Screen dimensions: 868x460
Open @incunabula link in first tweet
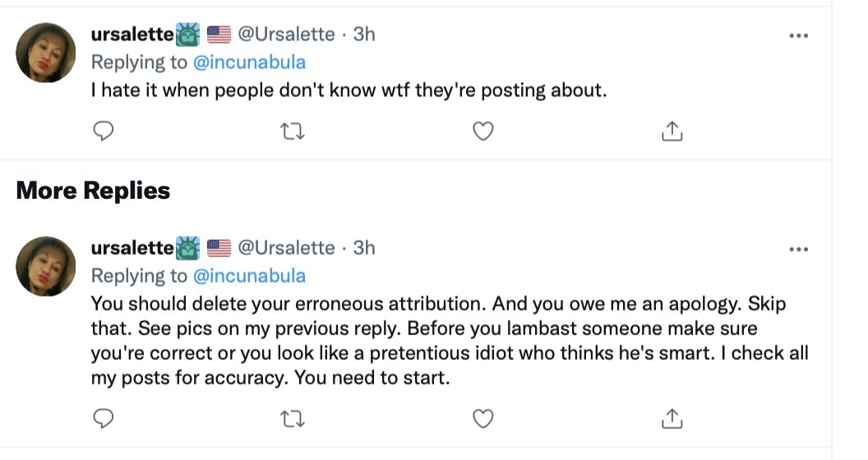click(249, 62)
